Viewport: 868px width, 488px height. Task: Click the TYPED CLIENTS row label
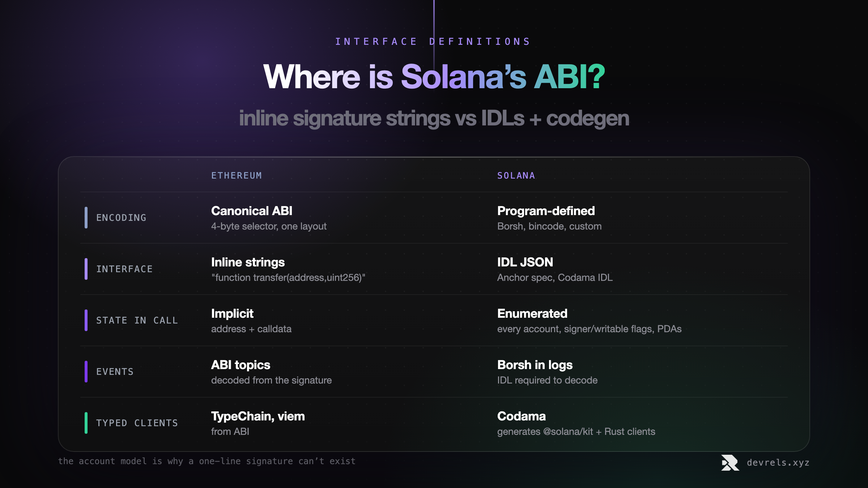click(137, 423)
